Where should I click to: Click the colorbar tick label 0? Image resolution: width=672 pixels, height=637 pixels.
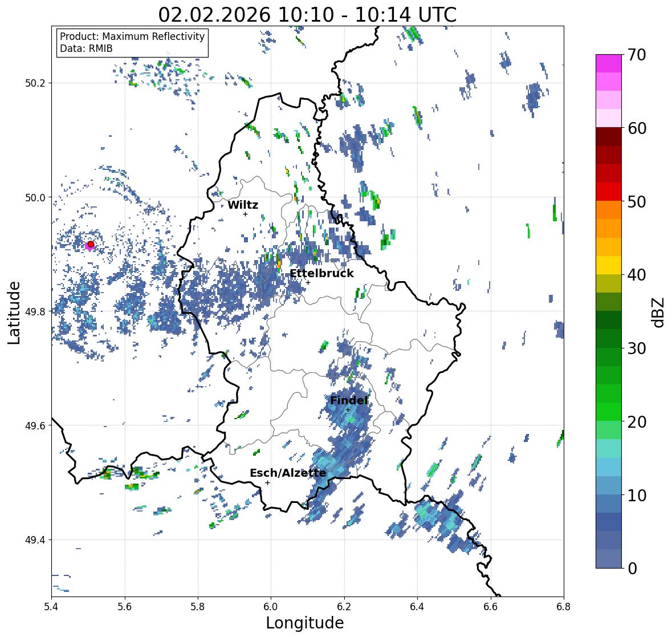click(x=632, y=569)
